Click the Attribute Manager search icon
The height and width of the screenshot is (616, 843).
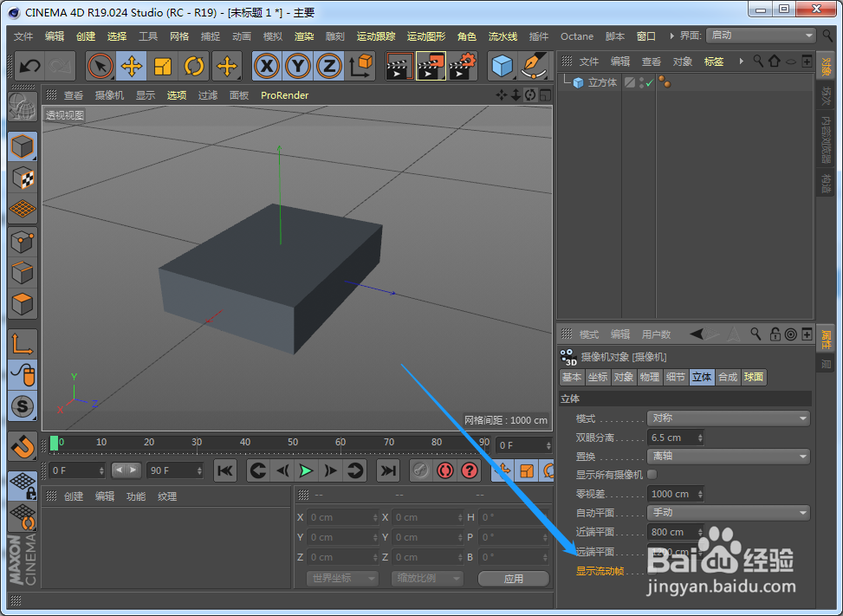755,334
